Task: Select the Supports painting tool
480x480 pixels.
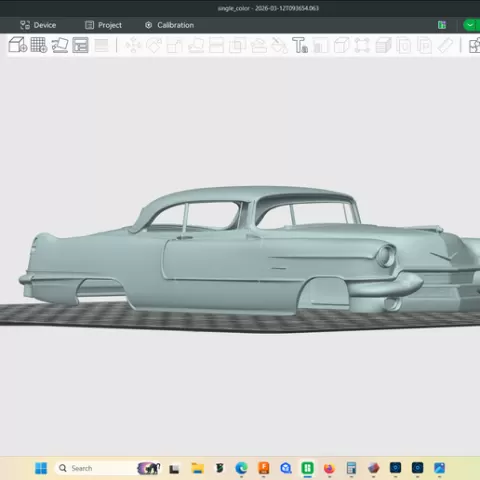Action: tap(258, 45)
